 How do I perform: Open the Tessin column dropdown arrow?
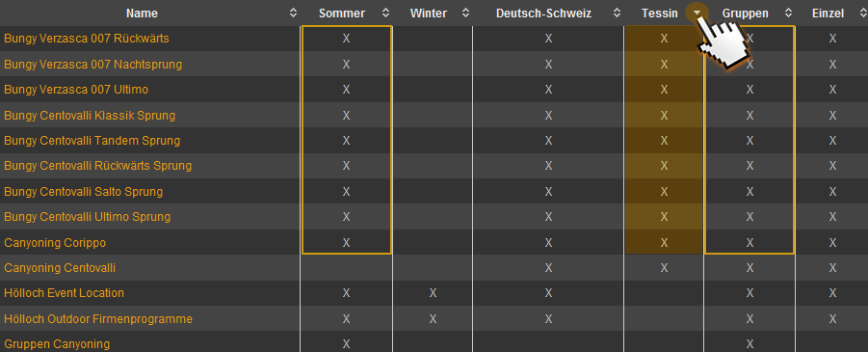coord(696,13)
